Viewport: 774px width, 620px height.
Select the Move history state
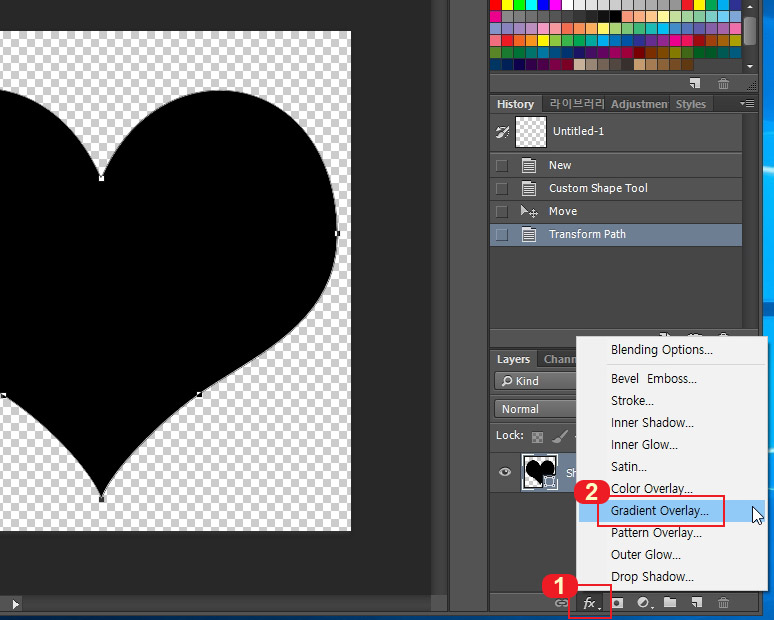coord(616,212)
